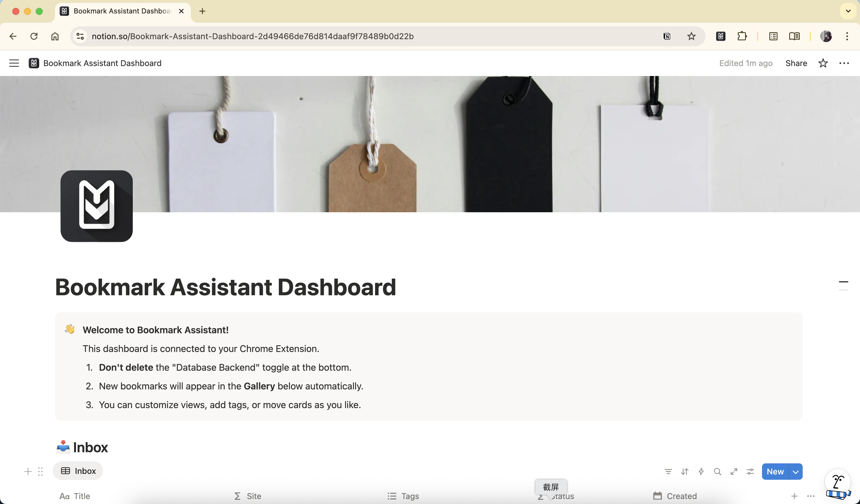Open the New button's dropdown arrow
The image size is (860, 504).
[796, 471]
